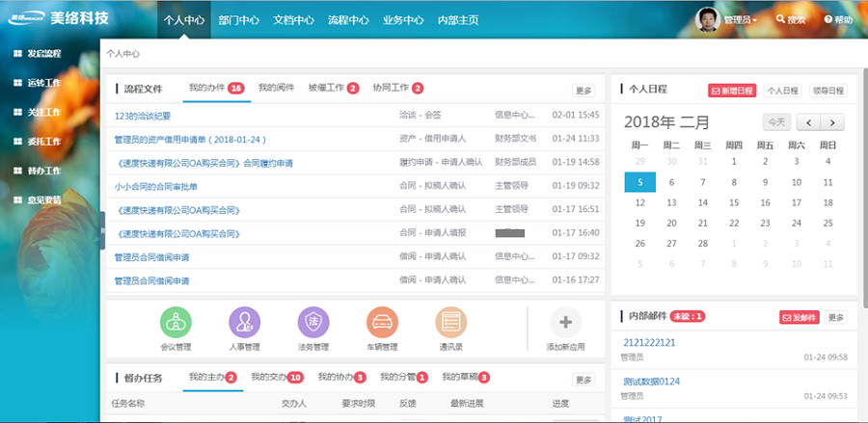Image resolution: width=868 pixels, height=423 pixels.
Task: Click the 帮助 help icon
Action: (828, 19)
